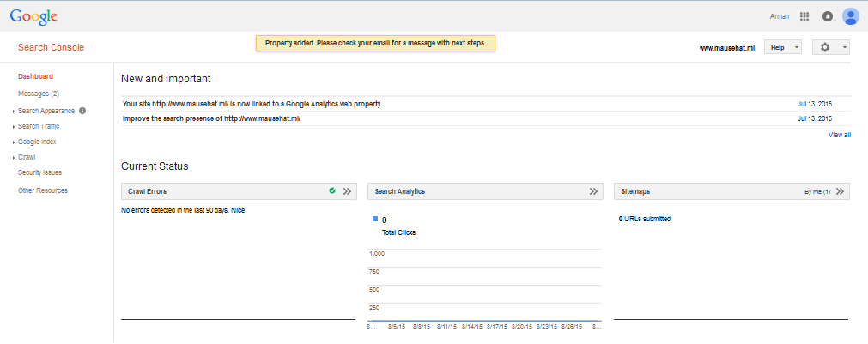
Task: Click the info icon beside Search Appearance
Action: (82, 111)
